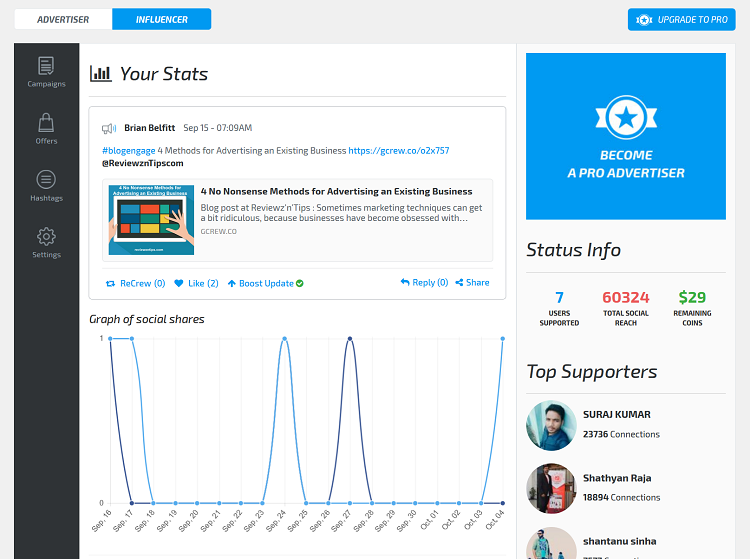This screenshot has width=750, height=559.
Task: Click the pro badge icon in Upgrade button
Action: 644,20
